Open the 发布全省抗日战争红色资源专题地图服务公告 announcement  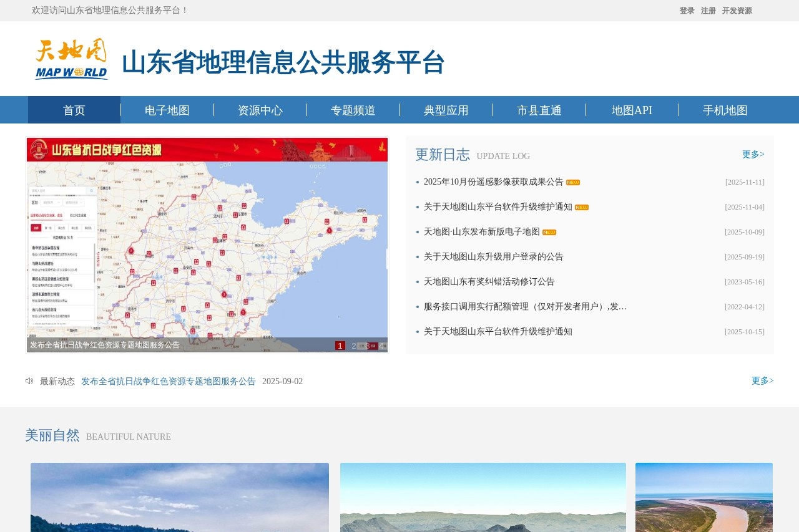tap(167, 381)
